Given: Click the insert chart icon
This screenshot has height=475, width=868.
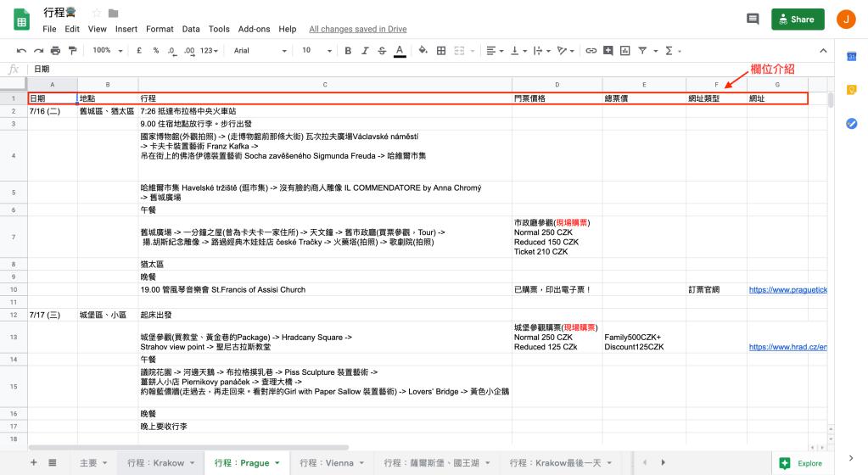Looking at the screenshot, I should point(626,51).
